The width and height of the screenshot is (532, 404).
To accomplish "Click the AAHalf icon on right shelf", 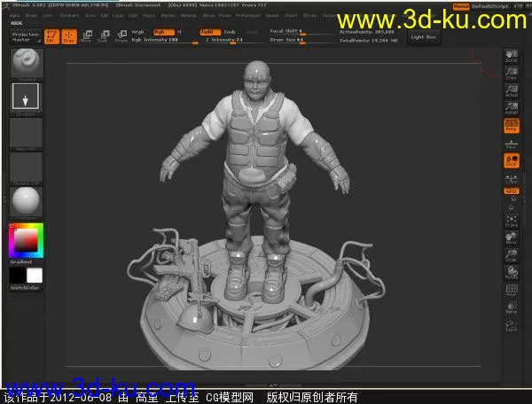I will click(x=512, y=108).
